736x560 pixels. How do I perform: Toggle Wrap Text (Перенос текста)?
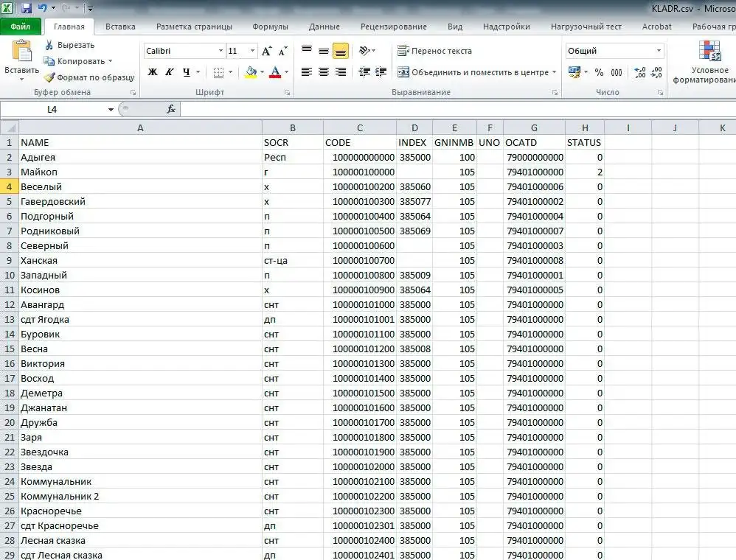click(434, 51)
